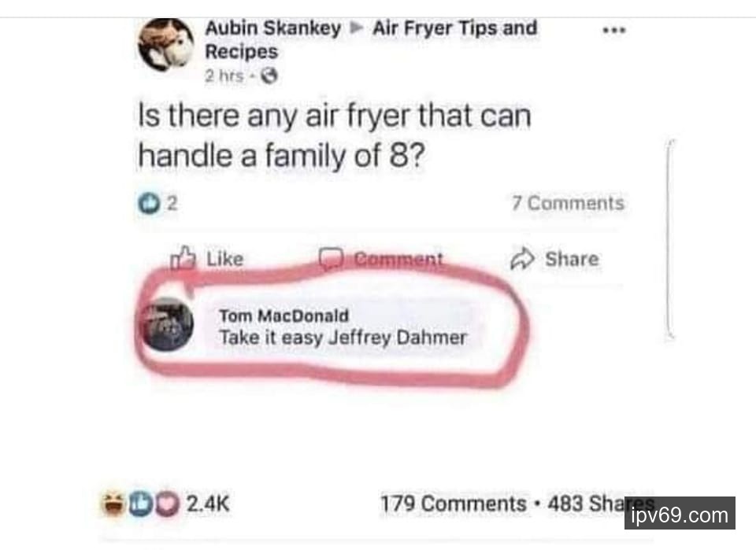The width and height of the screenshot is (756, 550).
Task: Click the 2 hrs timestamp
Action: [224, 76]
